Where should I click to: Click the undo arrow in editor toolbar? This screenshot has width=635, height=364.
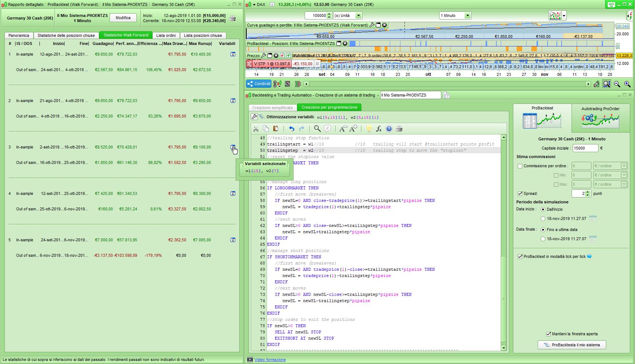[x=292, y=129]
